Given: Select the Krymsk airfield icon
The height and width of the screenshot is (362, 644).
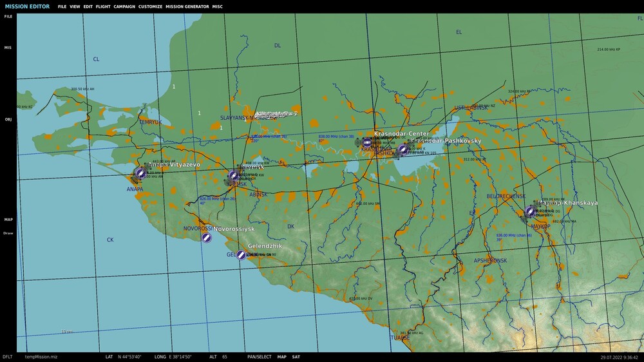Looking at the screenshot, I should (234, 175).
